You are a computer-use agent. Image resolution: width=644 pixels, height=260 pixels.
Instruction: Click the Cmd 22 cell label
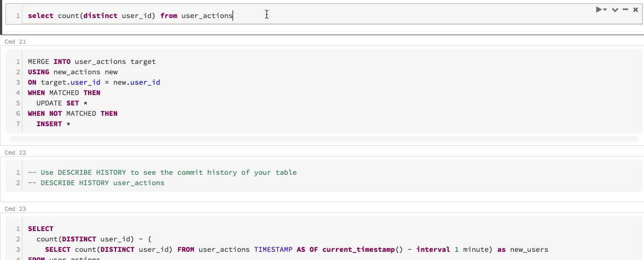11,152
